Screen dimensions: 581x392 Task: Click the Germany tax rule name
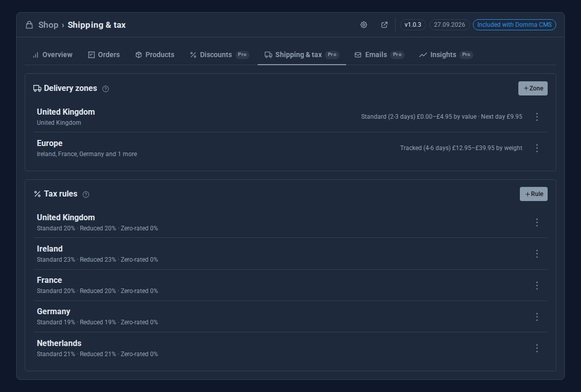point(54,312)
